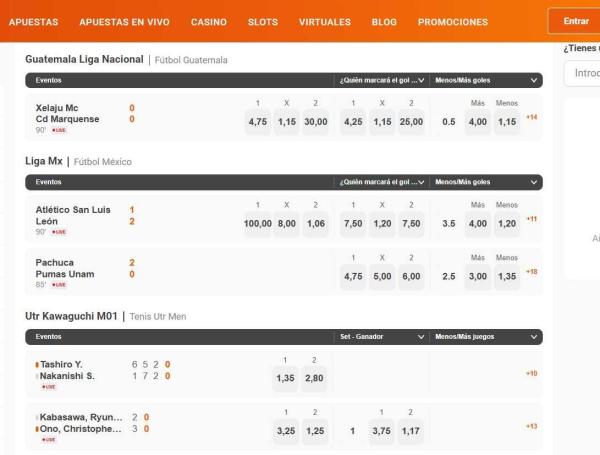Screen dimensions: 600x455
Task: Open the SLOTS section
Action: tap(263, 22)
